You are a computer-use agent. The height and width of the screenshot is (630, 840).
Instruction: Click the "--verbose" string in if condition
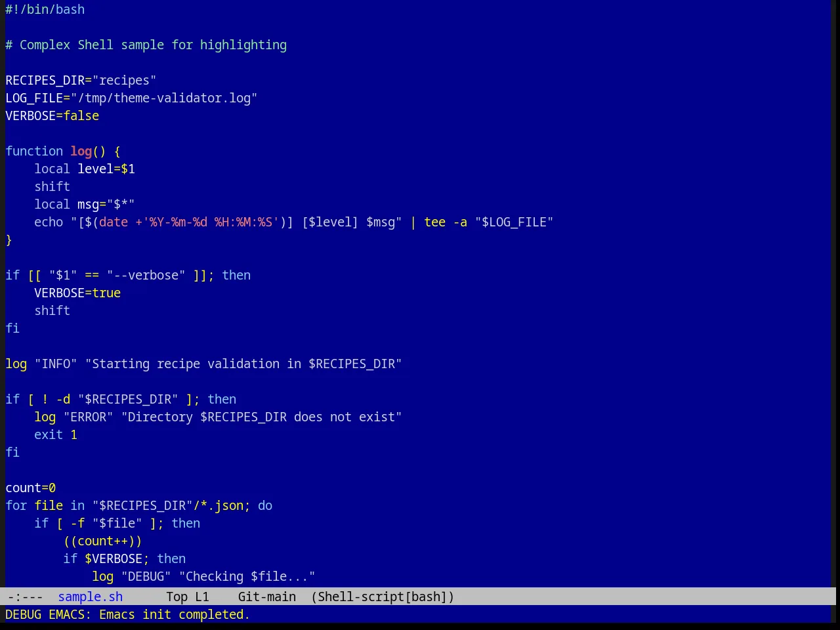(x=146, y=275)
